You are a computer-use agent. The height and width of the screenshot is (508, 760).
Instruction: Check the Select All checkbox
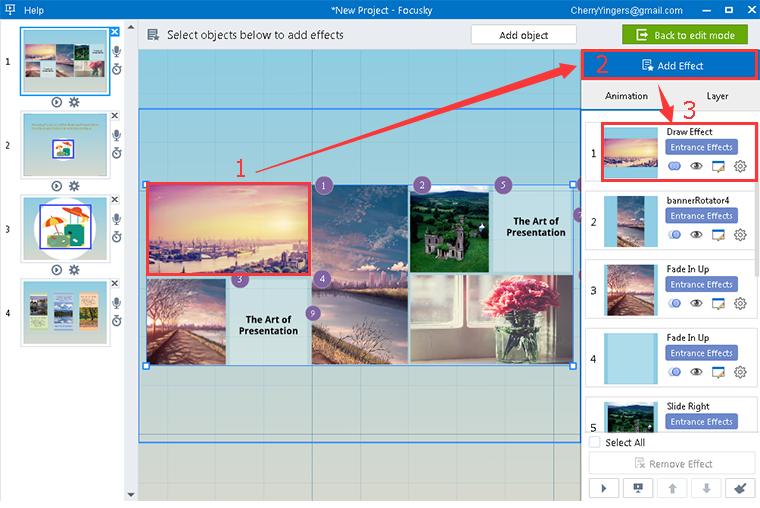coord(595,442)
